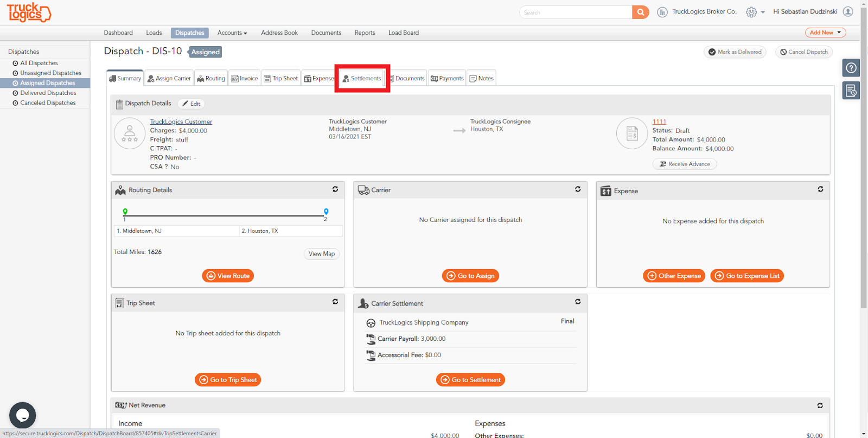Open the Documents top menu item

(x=326, y=33)
